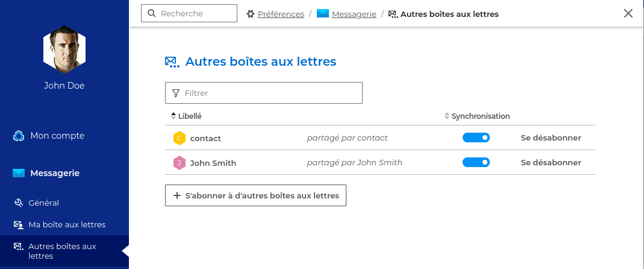Click the pink John Smith avatar icon
Viewport: 644px width, 269px height.
[179, 163]
